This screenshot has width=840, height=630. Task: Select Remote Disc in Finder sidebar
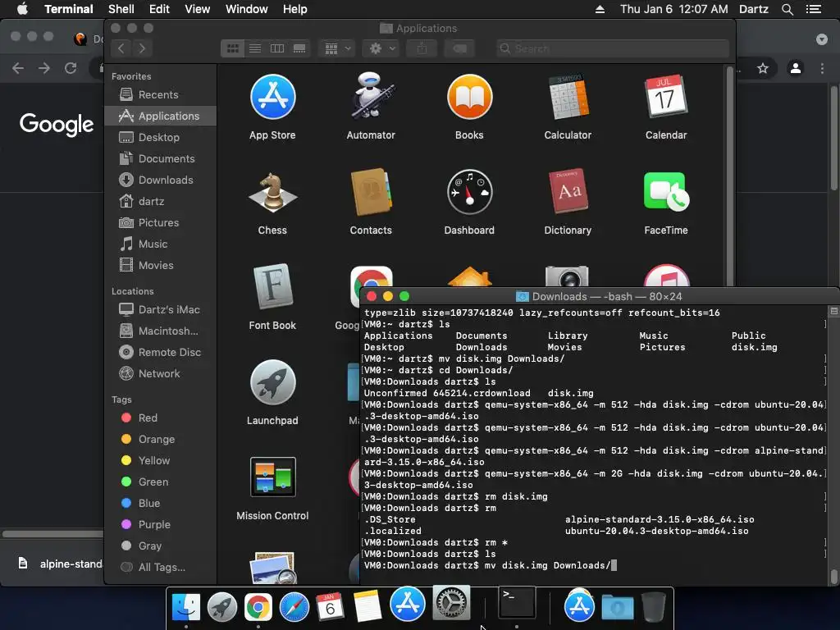pyautogui.click(x=160, y=352)
